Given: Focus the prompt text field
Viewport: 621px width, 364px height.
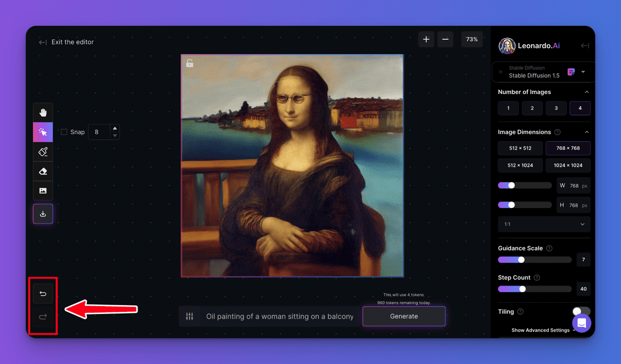Looking at the screenshot, I should (280, 316).
